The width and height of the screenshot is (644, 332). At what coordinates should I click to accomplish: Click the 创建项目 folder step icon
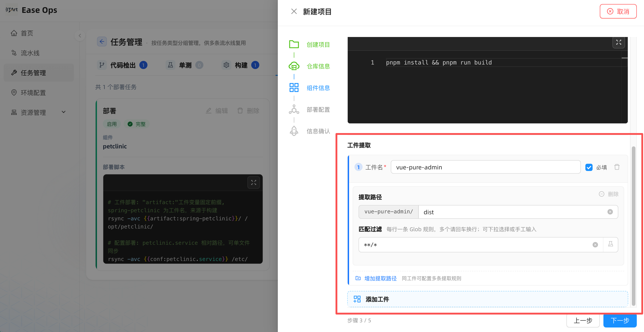click(x=294, y=44)
